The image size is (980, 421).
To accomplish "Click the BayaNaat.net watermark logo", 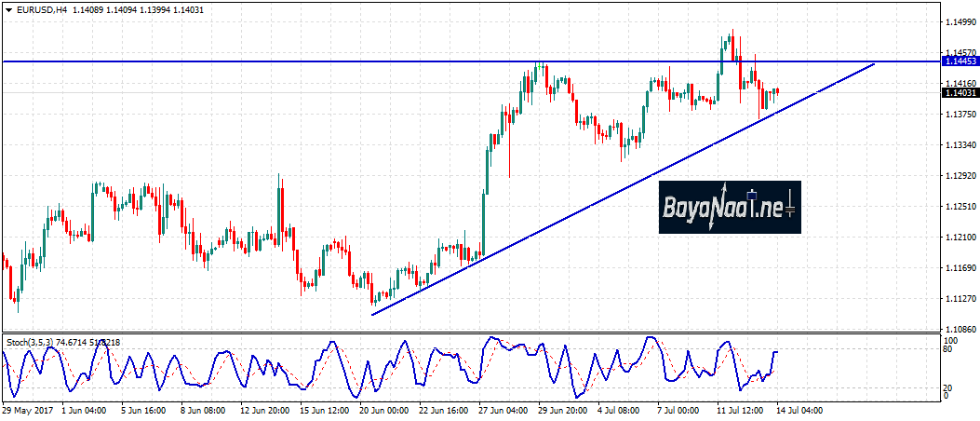I will [x=730, y=207].
